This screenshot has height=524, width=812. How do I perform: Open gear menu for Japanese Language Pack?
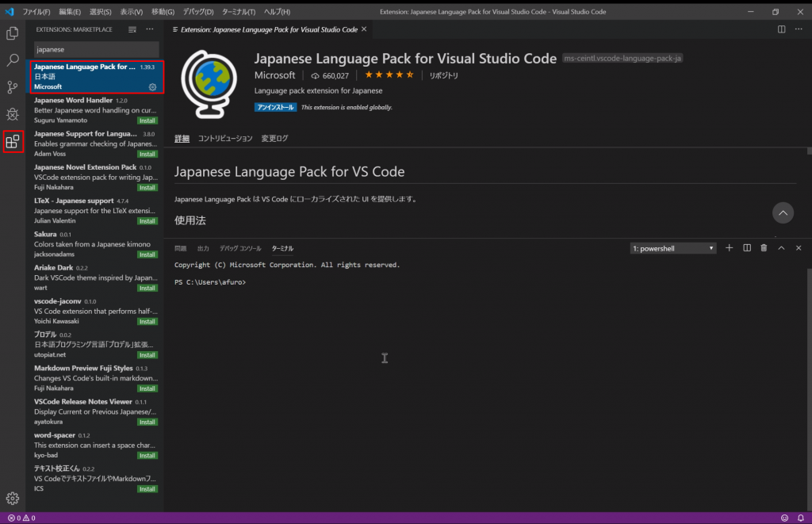point(152,87)
